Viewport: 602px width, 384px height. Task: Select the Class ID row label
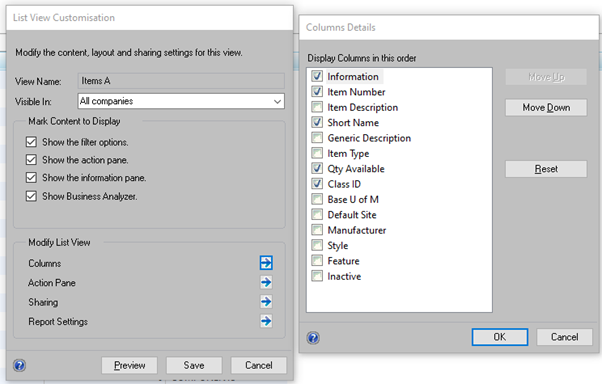tap(344, 184)
